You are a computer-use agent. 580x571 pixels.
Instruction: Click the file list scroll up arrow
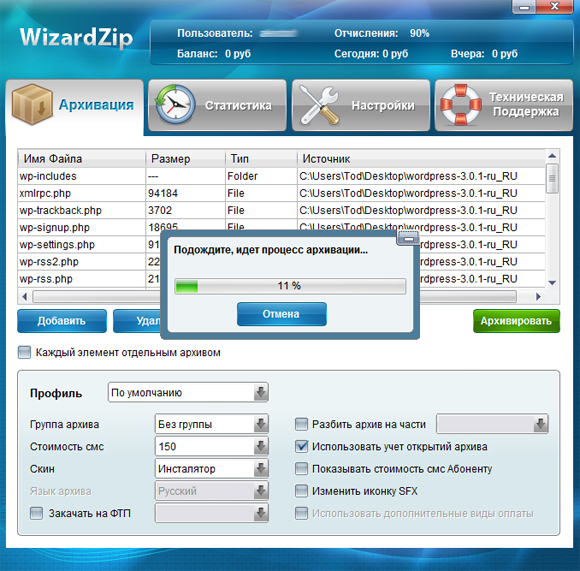[552, 156]
